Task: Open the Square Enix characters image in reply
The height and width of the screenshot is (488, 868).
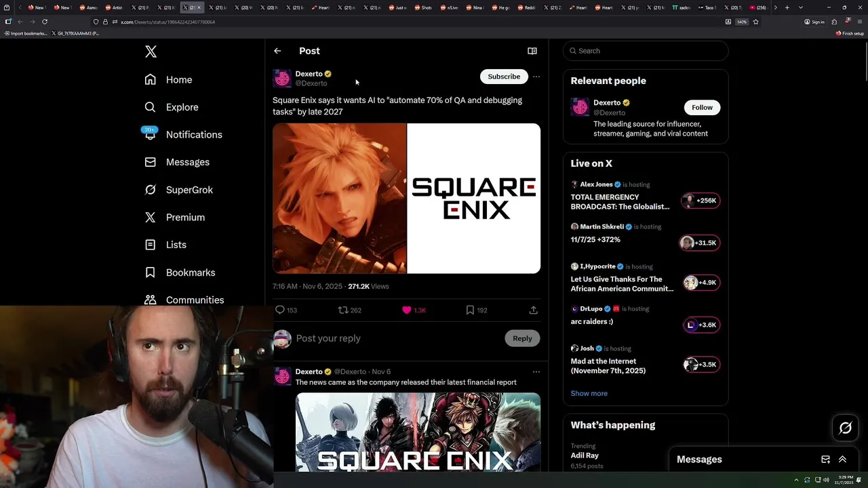Action: [x=418, y=432]
